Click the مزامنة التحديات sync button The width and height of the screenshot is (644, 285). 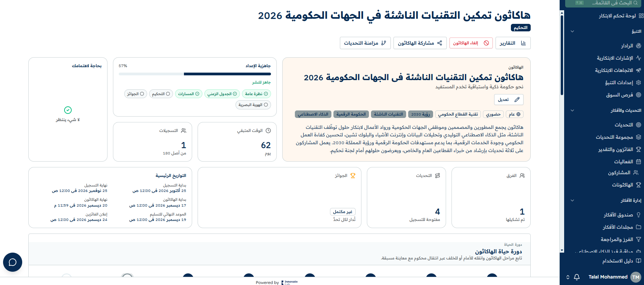(365, 43)
